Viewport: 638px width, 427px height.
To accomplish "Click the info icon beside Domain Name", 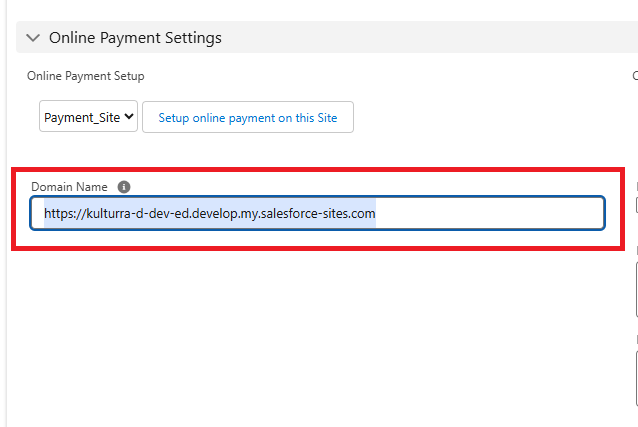I will coord(124,187).
